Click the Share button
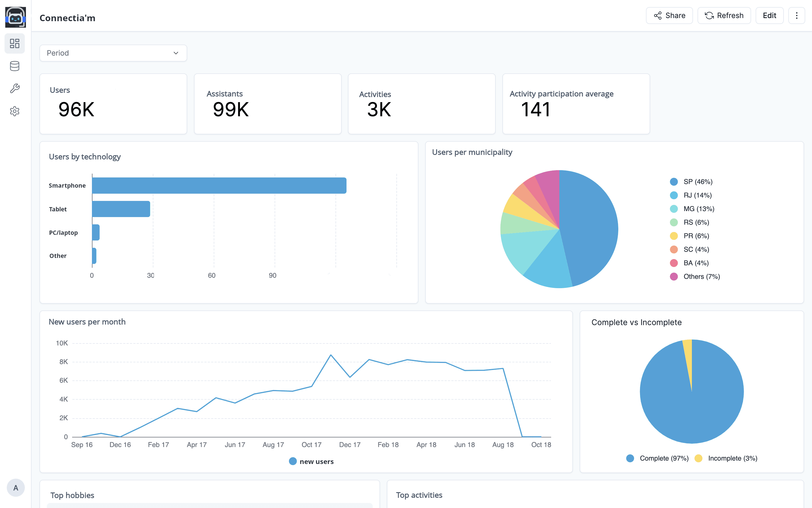 [x=669, y=16]
